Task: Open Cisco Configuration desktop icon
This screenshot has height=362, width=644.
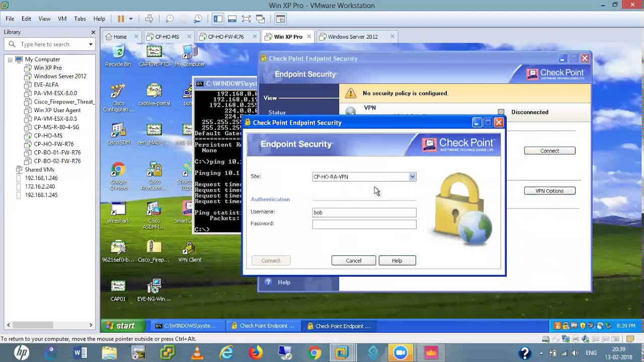Action: 118,98
